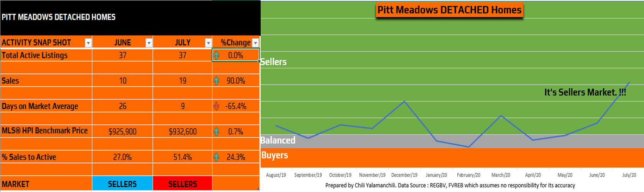The height and width of the screenshot is (192, 644).
Task: Open the %Change column filter dropdown
Action: [255, 43]
